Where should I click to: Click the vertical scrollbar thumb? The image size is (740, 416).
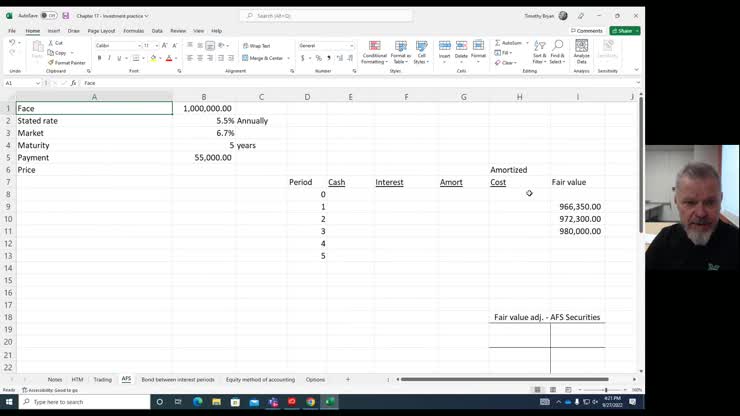tap(641, 165)
